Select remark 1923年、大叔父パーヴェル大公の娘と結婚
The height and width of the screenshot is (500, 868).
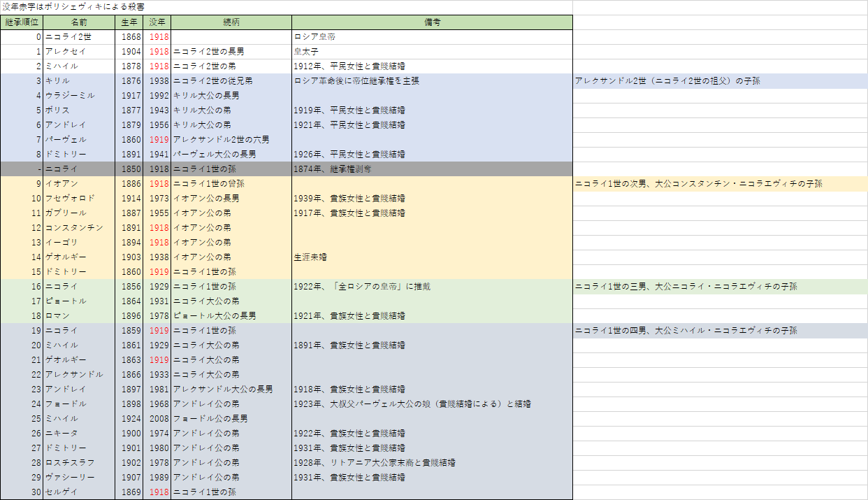(x=433, y=404)
